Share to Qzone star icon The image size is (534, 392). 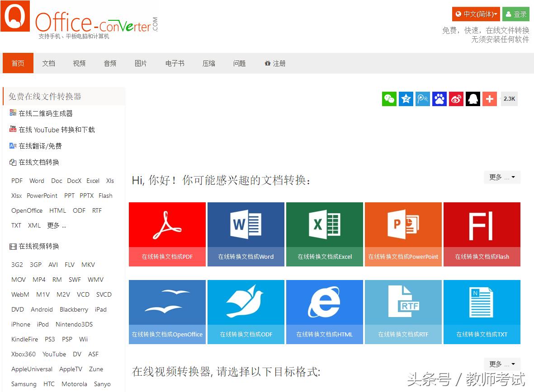[x=406, y=99]
